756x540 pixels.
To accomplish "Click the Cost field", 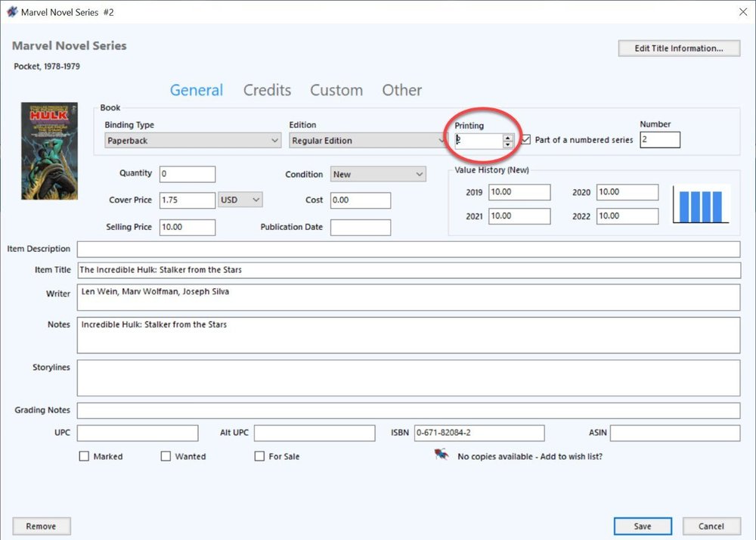I will point(361,200).
